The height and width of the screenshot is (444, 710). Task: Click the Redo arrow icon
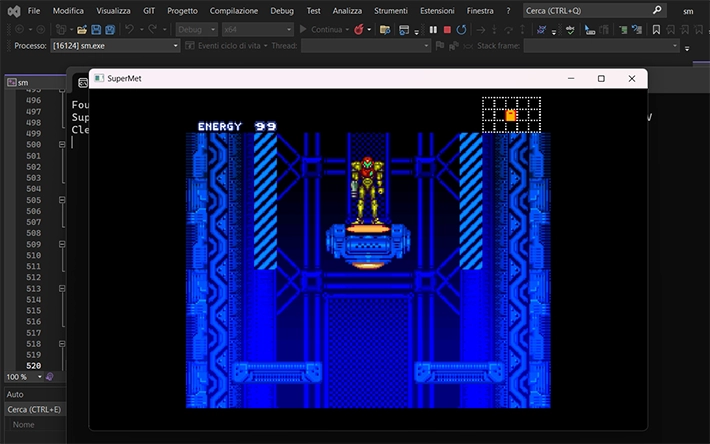(153, 29)
